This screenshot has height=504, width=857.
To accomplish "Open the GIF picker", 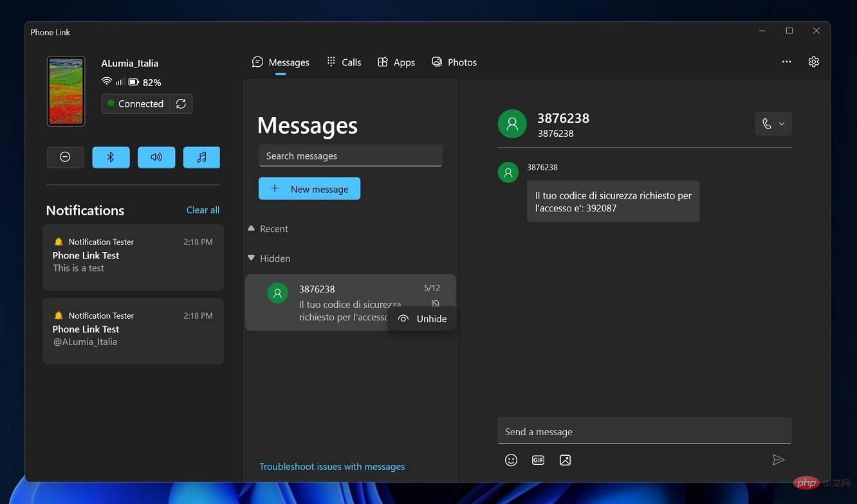I will click(539, 460).
